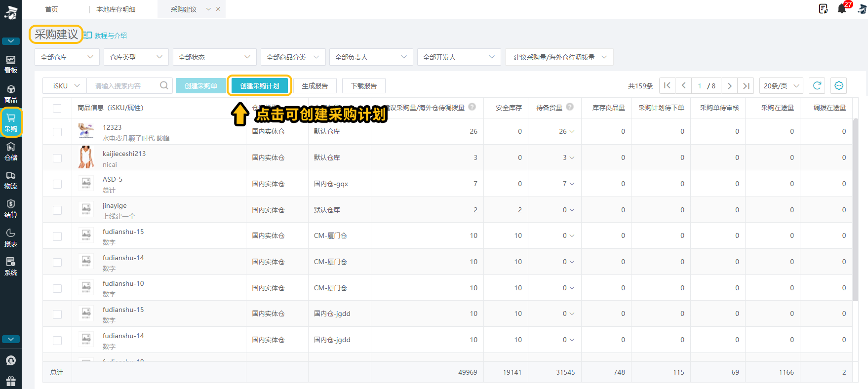The width and height of the screenshot is (868, 389).
Task: Open the iSKU search type dropdown
Action: click(65, 85)
